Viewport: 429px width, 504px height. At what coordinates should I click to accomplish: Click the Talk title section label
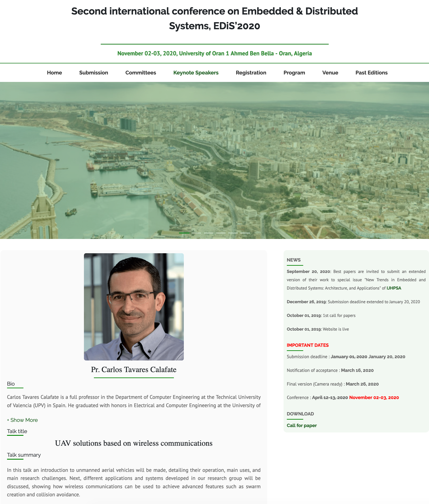17,431
